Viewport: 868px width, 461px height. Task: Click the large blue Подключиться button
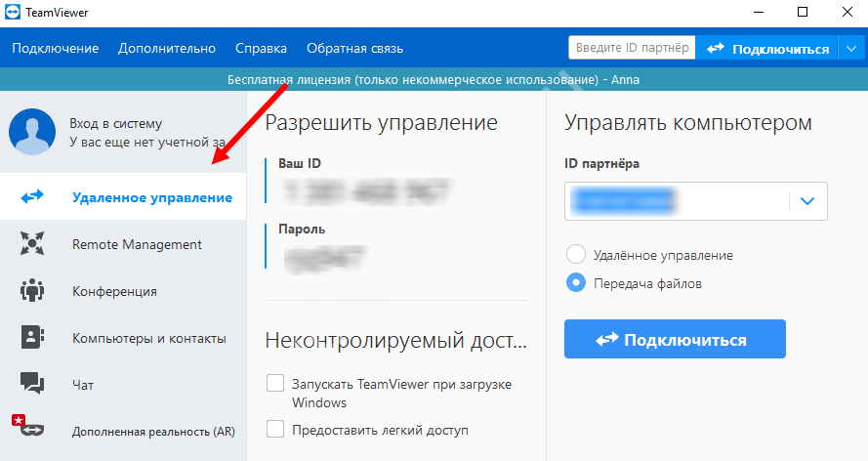tap(675, 339)
